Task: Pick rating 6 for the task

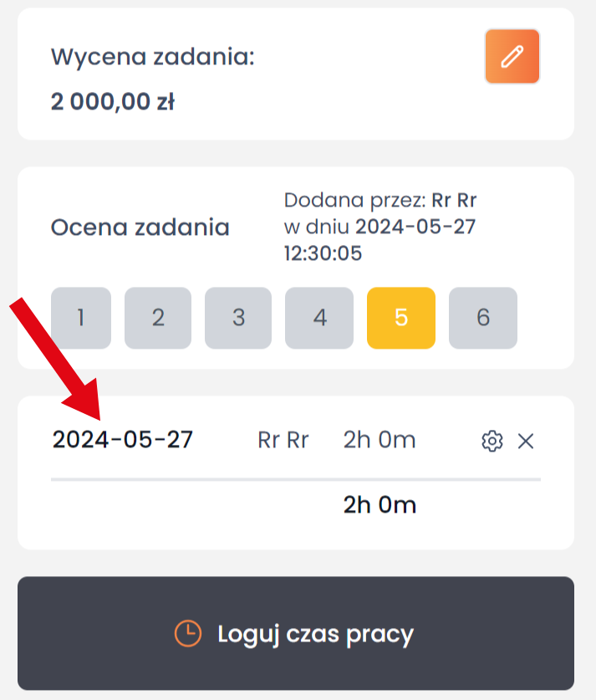Action: click(x=482, y=318)
